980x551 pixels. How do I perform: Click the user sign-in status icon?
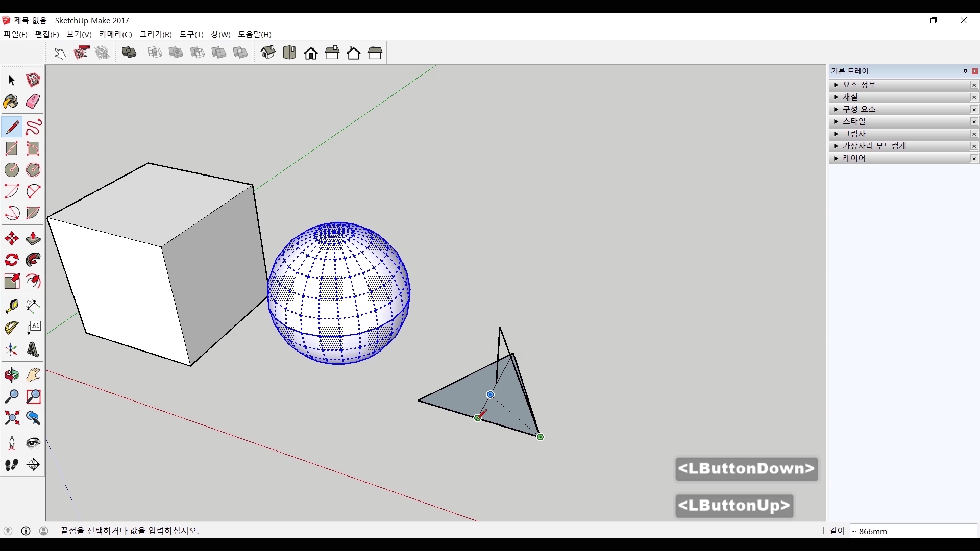click(44, 531)
